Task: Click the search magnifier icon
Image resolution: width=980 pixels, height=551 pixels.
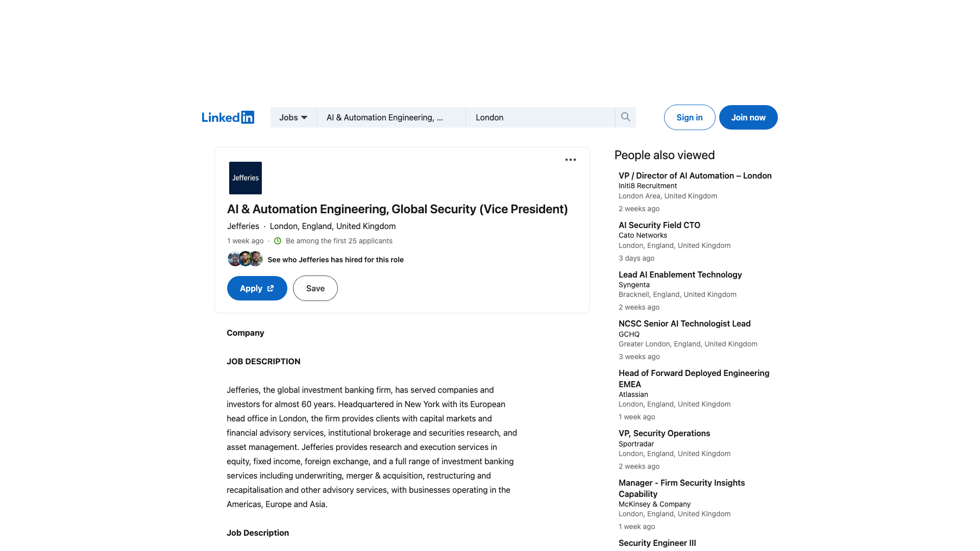Action: [x=625, y=117]
